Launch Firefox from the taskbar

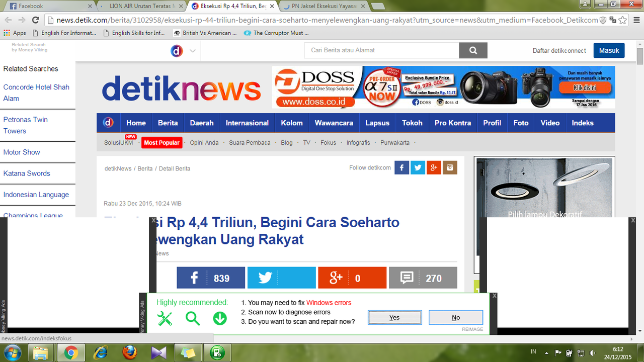pyautogui.click(x=130, y=353)
